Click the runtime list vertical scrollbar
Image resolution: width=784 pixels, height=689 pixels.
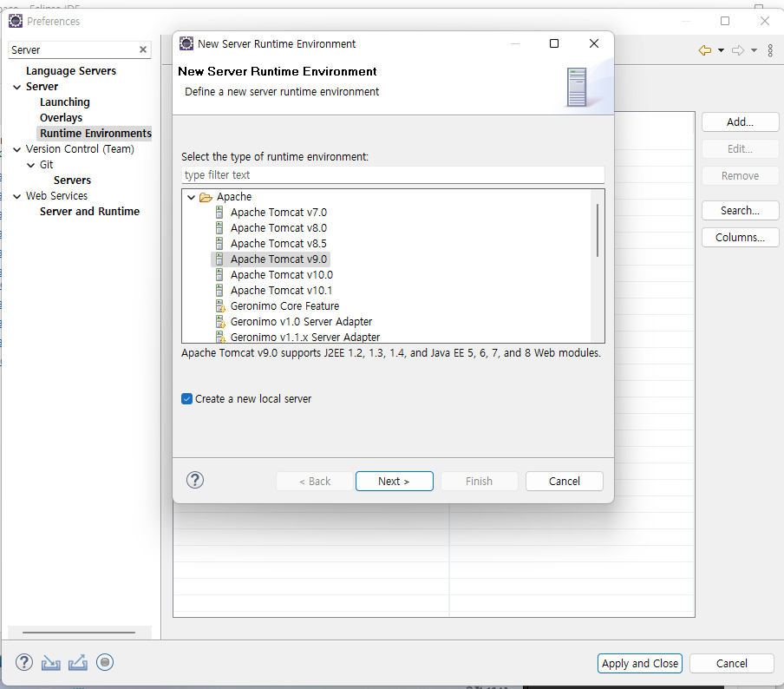[598, 230]
